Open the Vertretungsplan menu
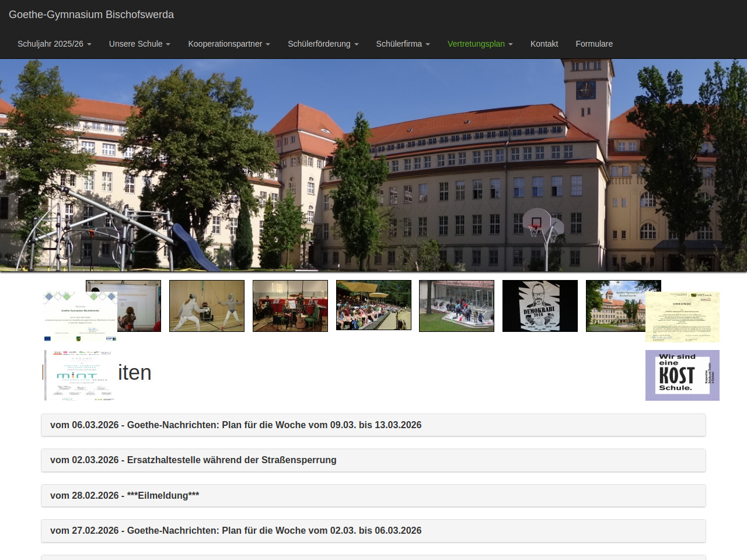747x560 pixels. coord(480,44)
